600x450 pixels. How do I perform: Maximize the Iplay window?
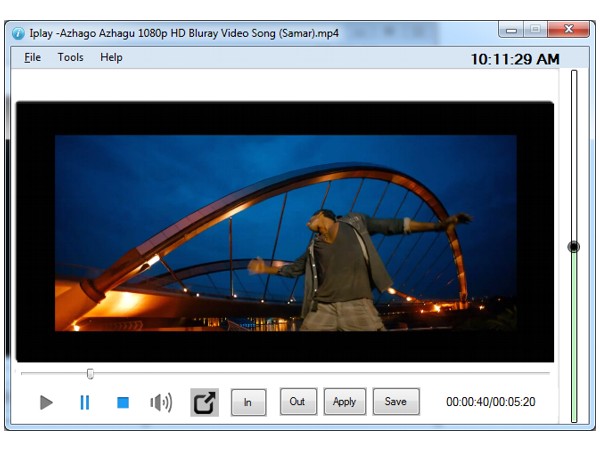[x=536, y=29]
